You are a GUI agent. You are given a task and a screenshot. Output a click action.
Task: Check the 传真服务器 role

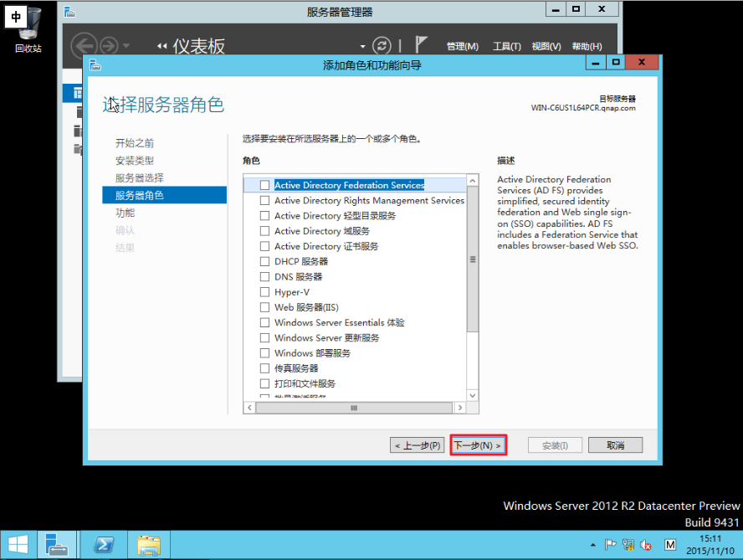(265, 368)
